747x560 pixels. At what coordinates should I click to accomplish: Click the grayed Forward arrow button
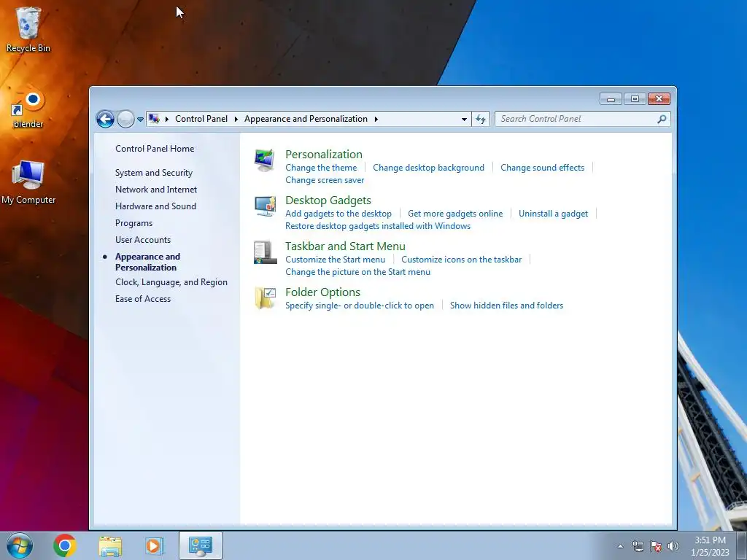tap(125, 119)
